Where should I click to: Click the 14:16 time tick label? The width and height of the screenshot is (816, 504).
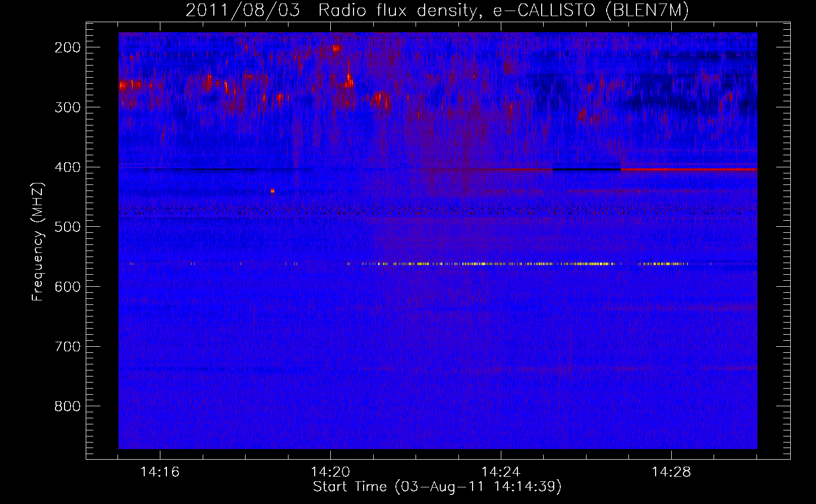point(160,472)
